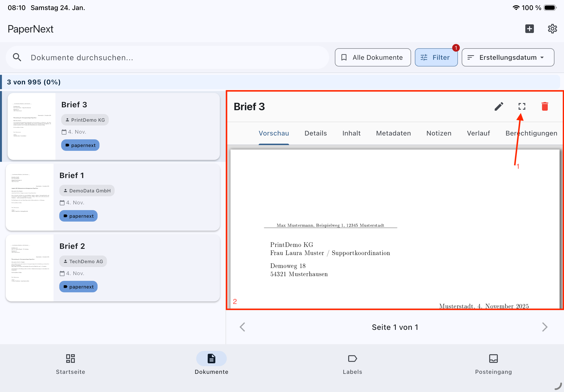Click the pencil edit icon for Brief 3
The image size is (564, 392).
coord(499,106)
